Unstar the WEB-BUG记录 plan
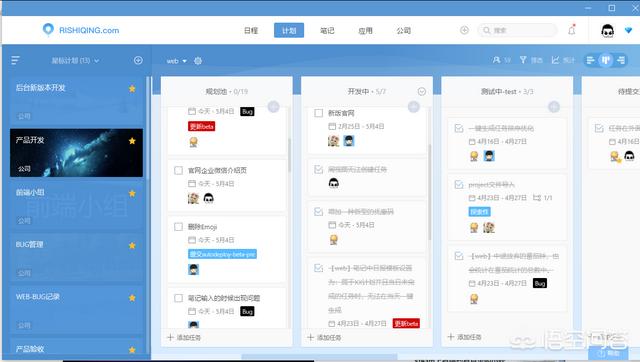Image resolution: width=640 pixels, height=362 pixels. pyautogui.click(x=132, y=298)
